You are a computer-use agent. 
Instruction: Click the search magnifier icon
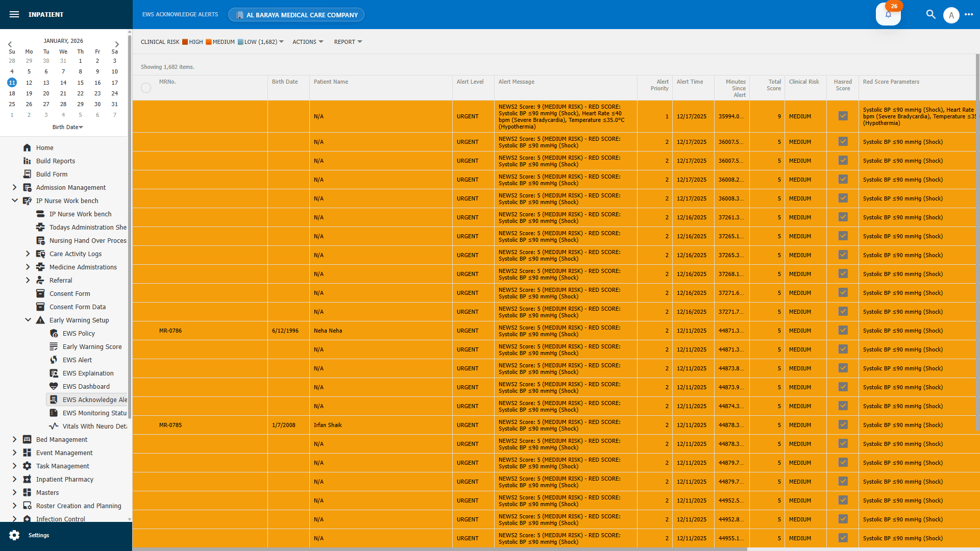[x=930, y=14]
